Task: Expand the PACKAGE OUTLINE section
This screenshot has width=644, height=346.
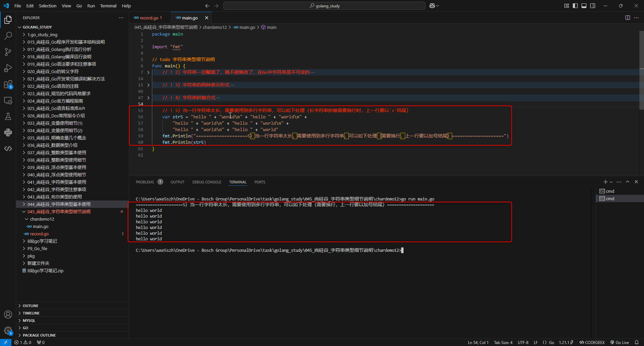Action: [72, 335]
